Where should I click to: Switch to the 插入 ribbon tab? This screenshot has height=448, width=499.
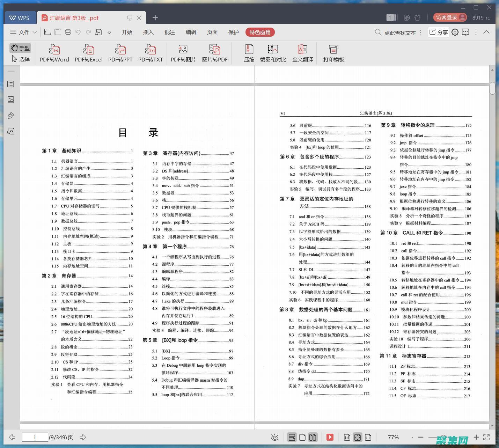pyautogui.click(x=148, y=32)
